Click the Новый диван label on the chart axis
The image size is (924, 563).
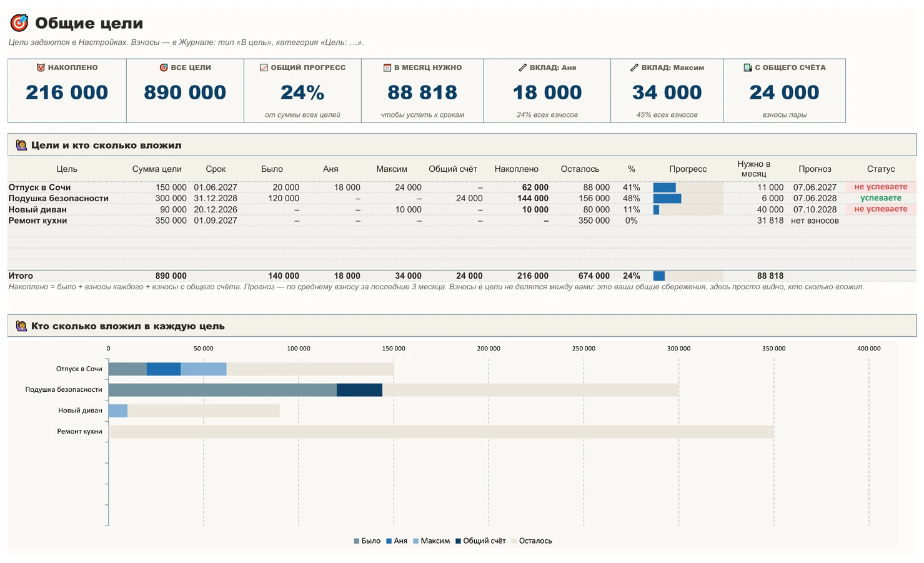point(80,411)
